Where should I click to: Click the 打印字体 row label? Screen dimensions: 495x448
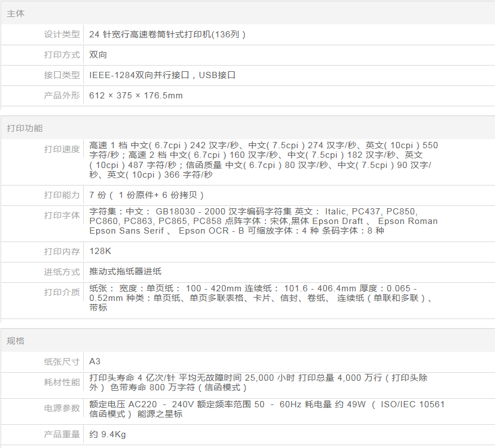(62, 216)
